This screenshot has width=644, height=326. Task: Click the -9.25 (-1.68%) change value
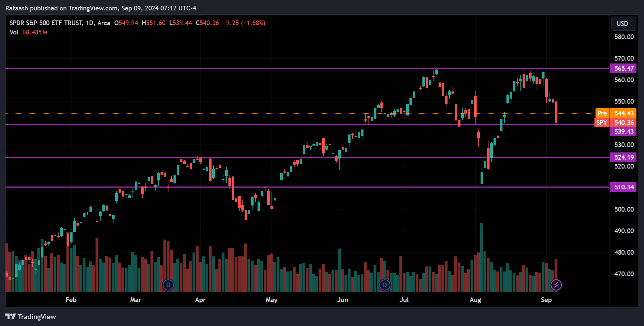(x=244, y=23)
